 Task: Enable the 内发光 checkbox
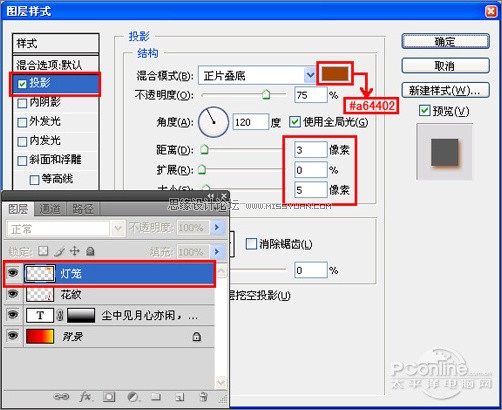point(22,142)
